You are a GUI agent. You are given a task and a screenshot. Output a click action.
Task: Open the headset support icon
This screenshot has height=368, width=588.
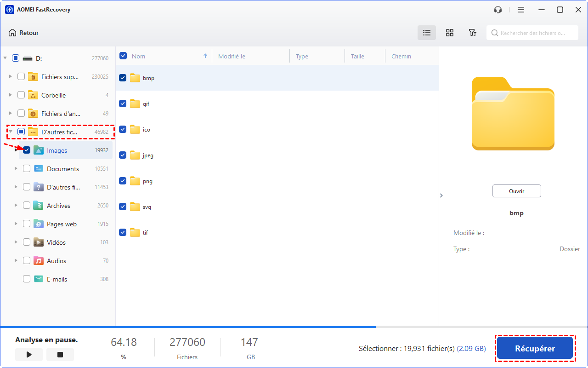tap(498, 10)
